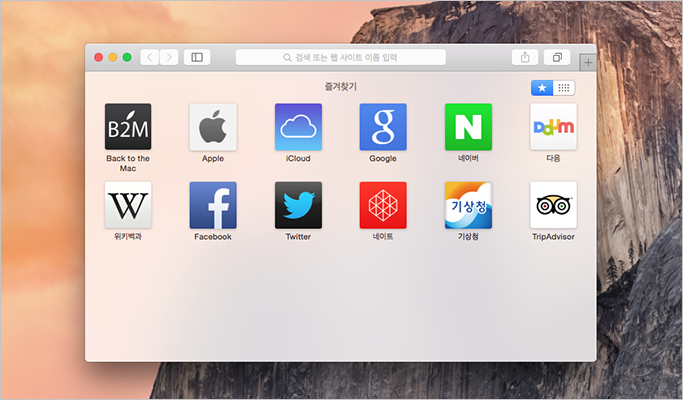Open the Google favorite

(383, 127)
